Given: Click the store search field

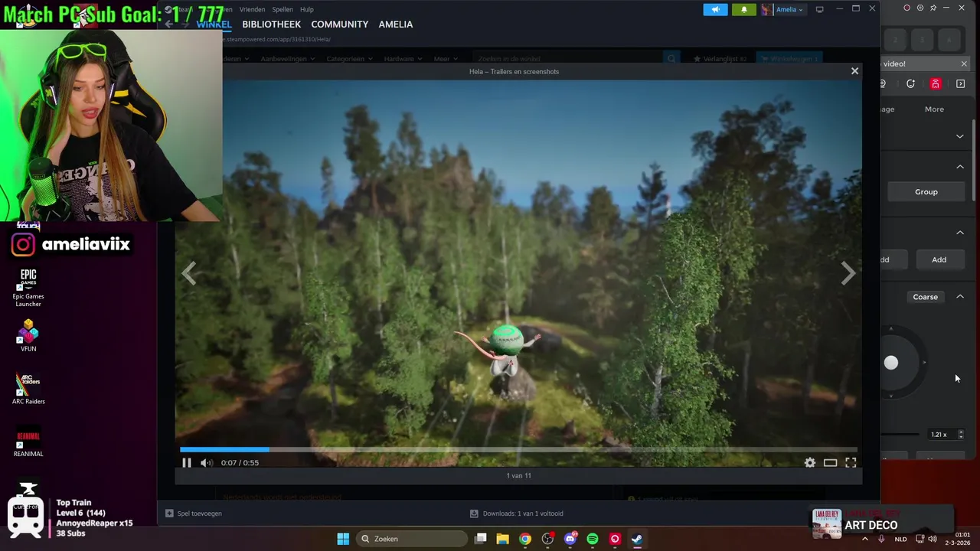Looking at the screenshot, I should (567, 59).
